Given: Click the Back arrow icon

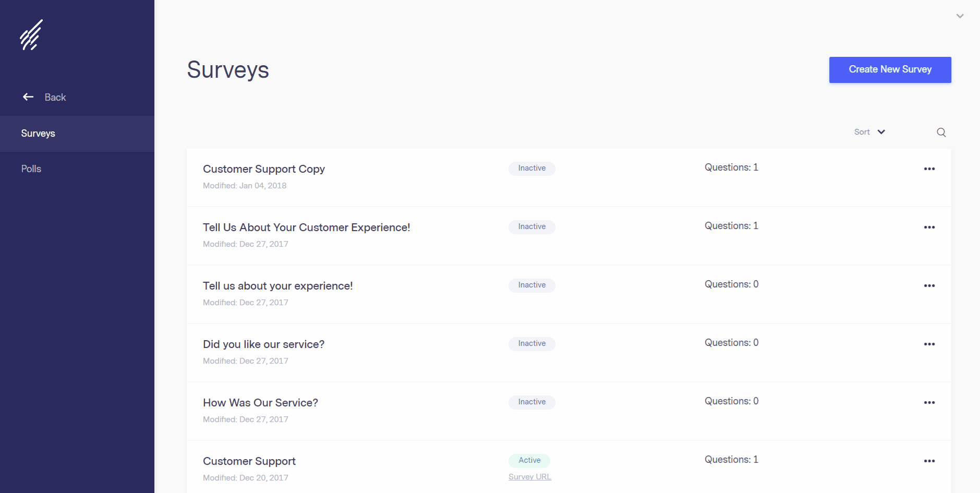Looking at the screenshot, I should click(28, 97).
